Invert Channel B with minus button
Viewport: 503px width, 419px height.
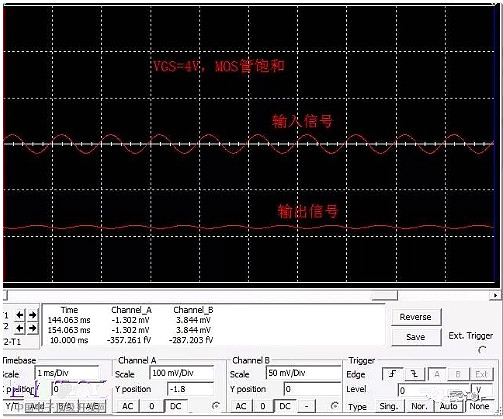306,406
